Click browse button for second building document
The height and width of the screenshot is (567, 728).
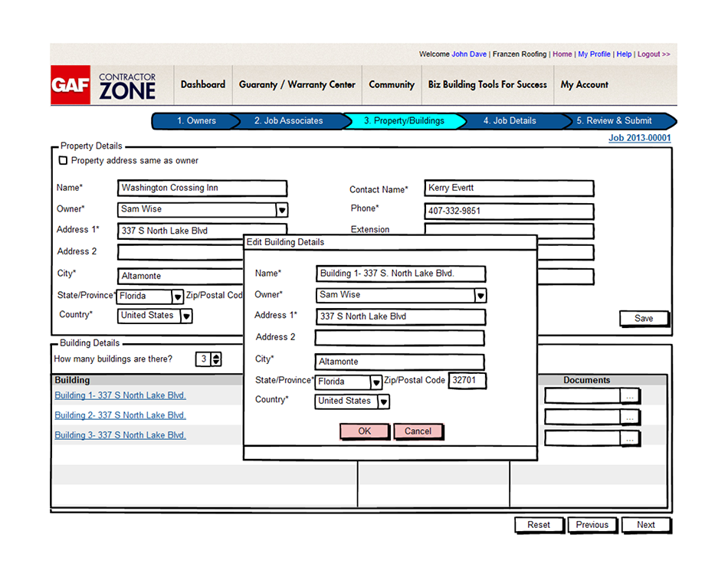(x=630, y=417)
